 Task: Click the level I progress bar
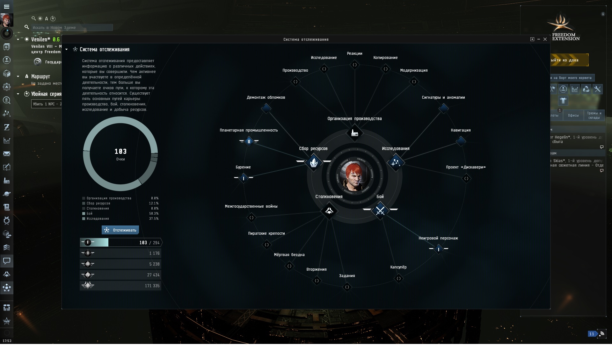click(x=120, y=243)
